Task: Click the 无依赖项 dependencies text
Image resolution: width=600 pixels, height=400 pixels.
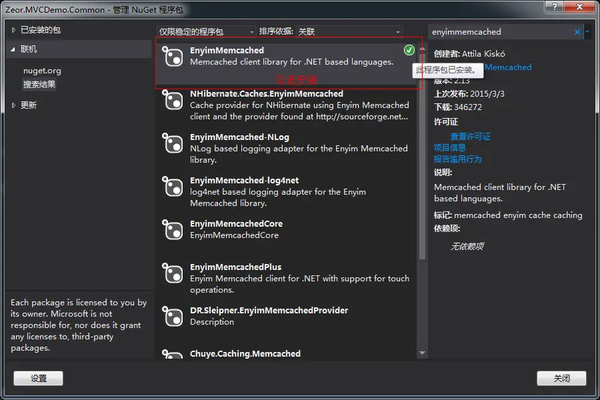Action: [467, 246]
